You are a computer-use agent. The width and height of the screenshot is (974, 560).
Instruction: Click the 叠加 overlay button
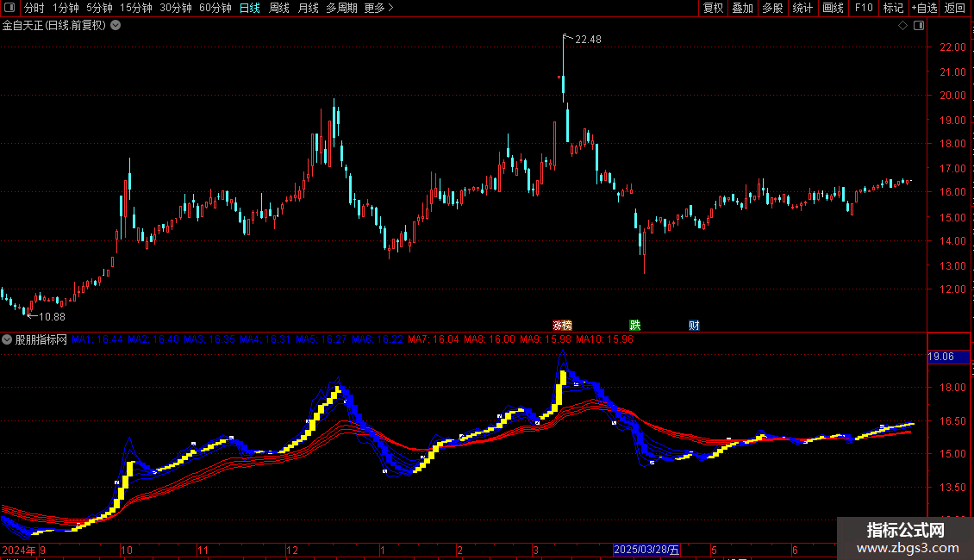742,8
